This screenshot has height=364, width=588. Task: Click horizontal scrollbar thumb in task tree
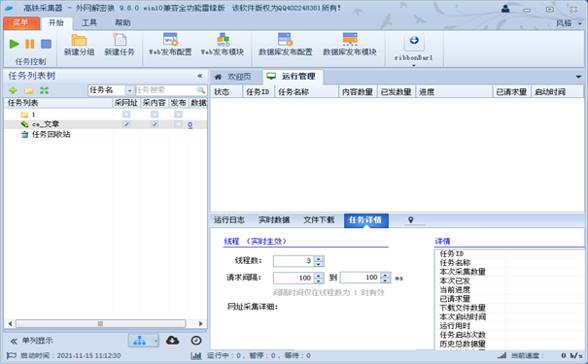[x=100, y=323]
